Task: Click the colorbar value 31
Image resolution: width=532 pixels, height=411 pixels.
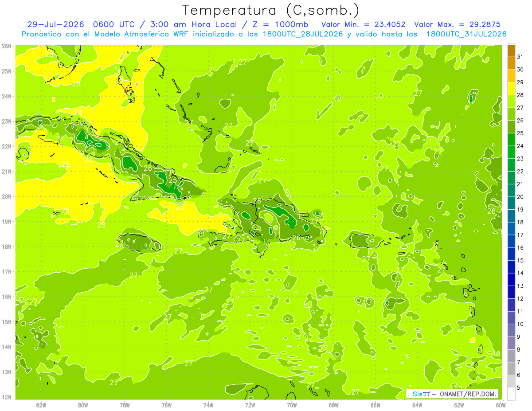Action: 520,56
